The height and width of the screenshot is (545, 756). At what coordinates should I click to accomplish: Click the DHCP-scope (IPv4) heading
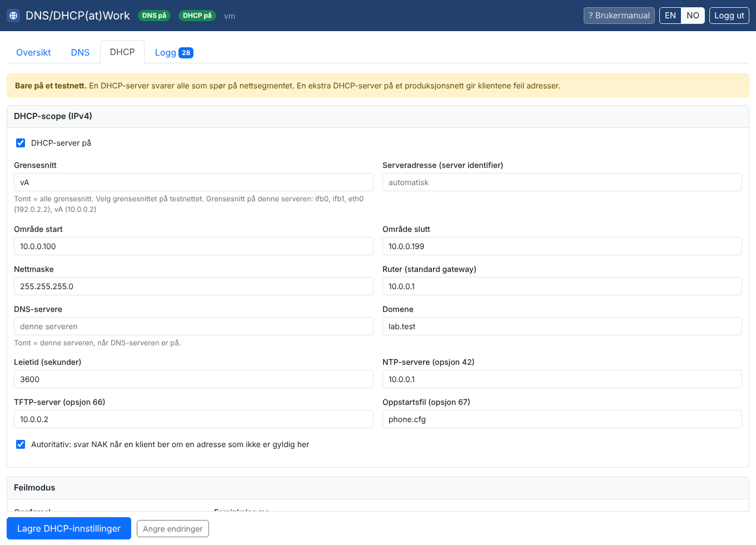53,116
